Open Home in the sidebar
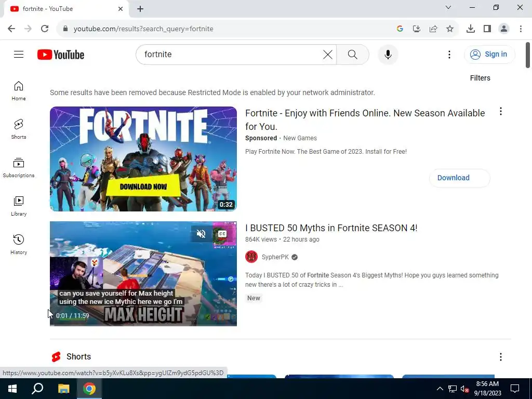 [19, 91]
